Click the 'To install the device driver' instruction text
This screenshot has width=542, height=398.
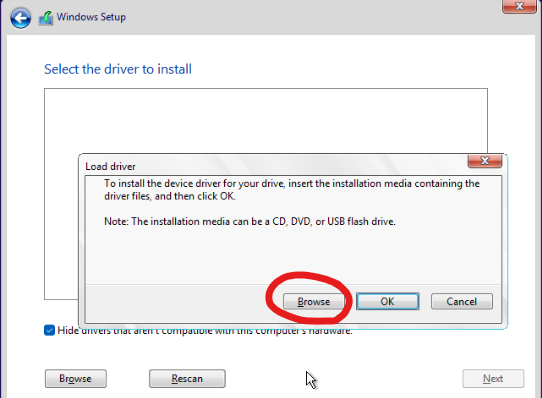coord(292,190)
